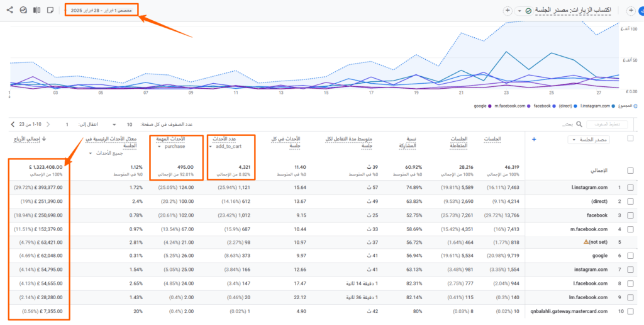Click the (not set) source text
644x325 pixels.
(x=599, y=242)
